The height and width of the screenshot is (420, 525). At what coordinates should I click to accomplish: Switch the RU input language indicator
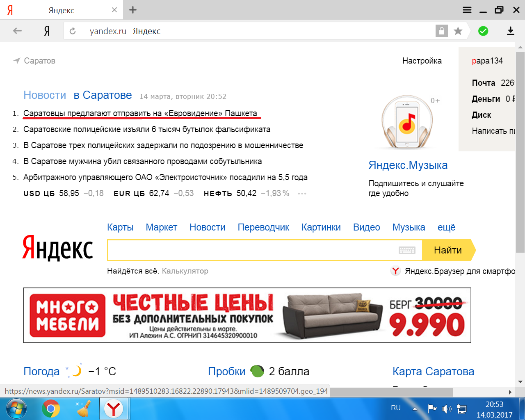coord(396,408)
